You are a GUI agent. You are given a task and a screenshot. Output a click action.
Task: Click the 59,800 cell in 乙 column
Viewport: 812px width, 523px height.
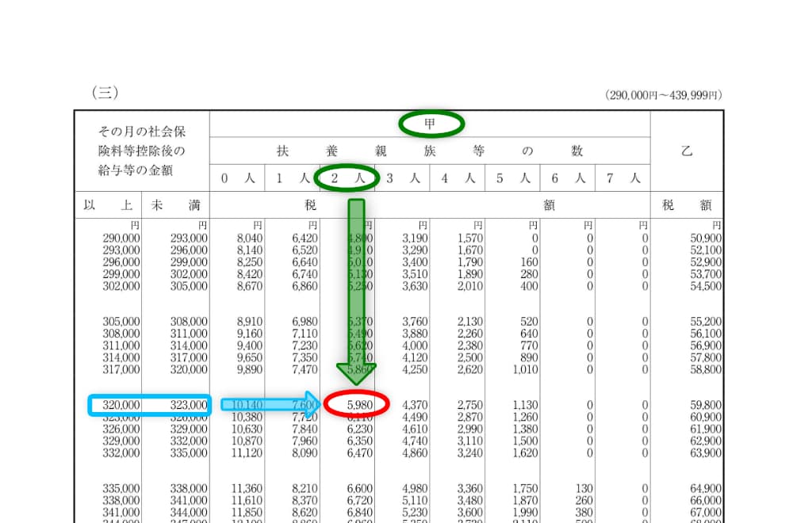[x=706, y=405]
